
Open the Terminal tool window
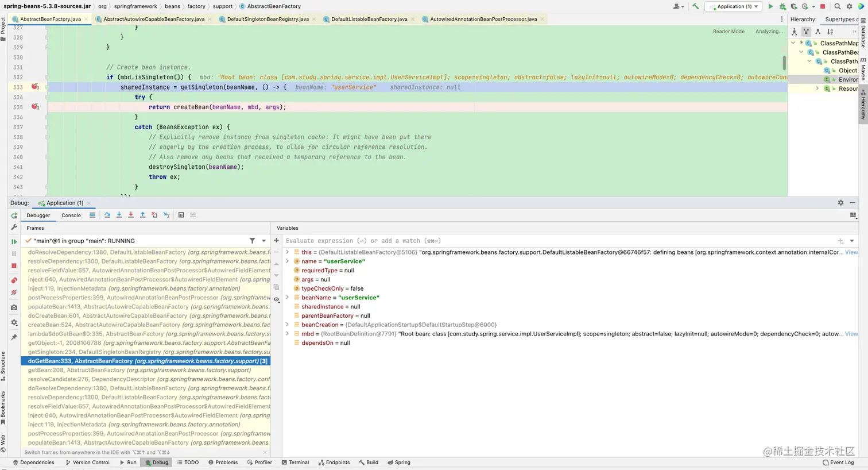[x=295, y=463]
